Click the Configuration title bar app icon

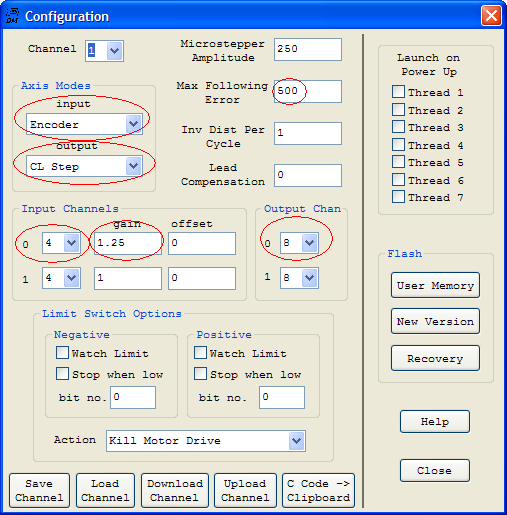[12, 16]
